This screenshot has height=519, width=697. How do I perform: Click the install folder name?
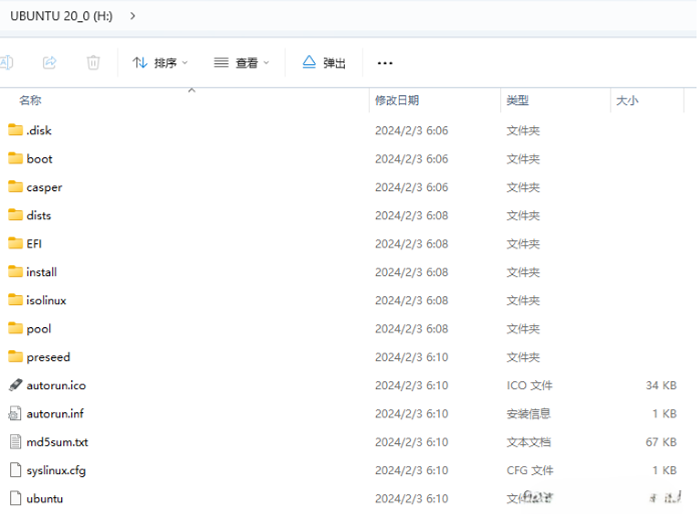click(42, 272)
